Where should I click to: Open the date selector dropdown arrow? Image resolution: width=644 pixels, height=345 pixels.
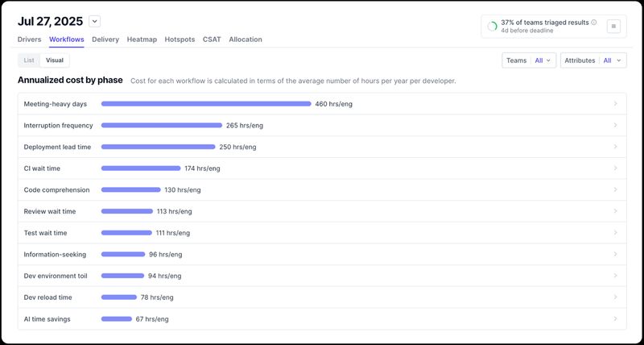tap(94, 21)
